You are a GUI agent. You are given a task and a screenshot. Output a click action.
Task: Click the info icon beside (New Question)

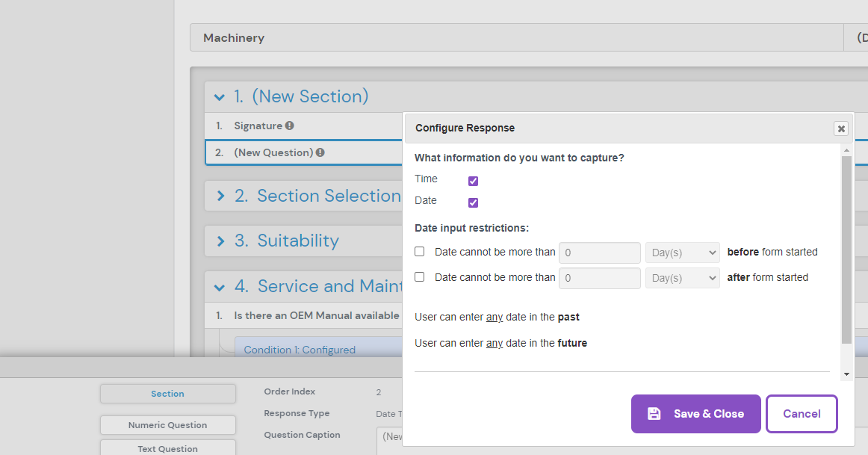point(320,152)
